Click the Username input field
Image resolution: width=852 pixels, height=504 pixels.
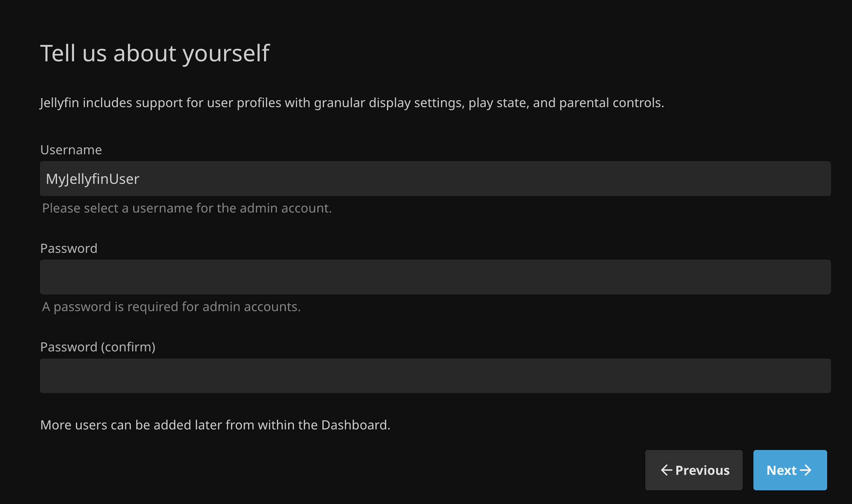(x=435, y=179)
